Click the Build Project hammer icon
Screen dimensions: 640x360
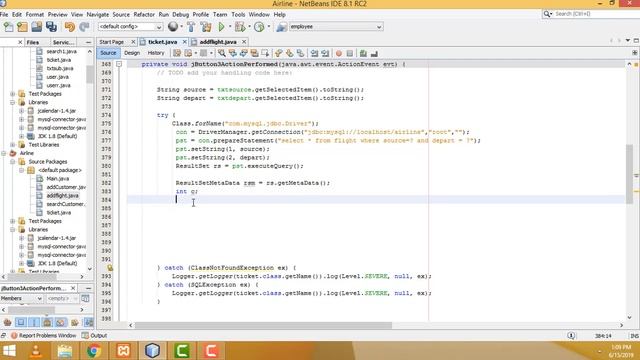tap(191, 27)
